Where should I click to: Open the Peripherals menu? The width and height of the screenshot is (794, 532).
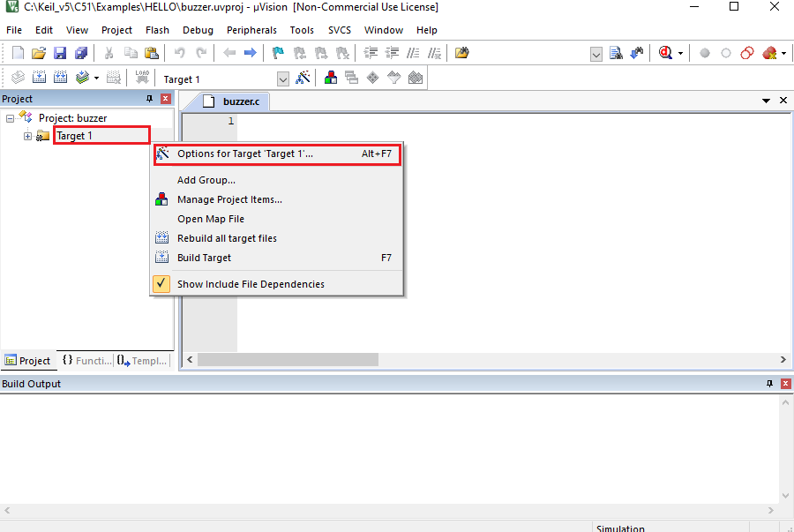(251, 29)
